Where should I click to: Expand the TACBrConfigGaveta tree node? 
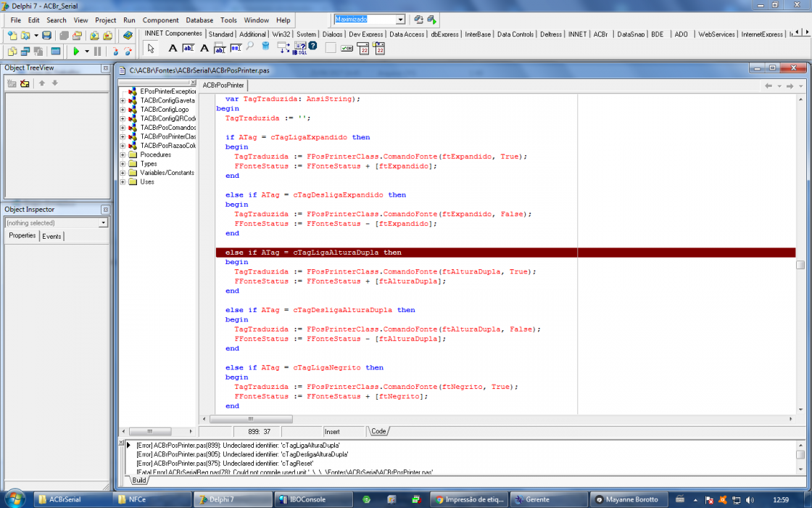pyautogui.click(x=123, y=101)
